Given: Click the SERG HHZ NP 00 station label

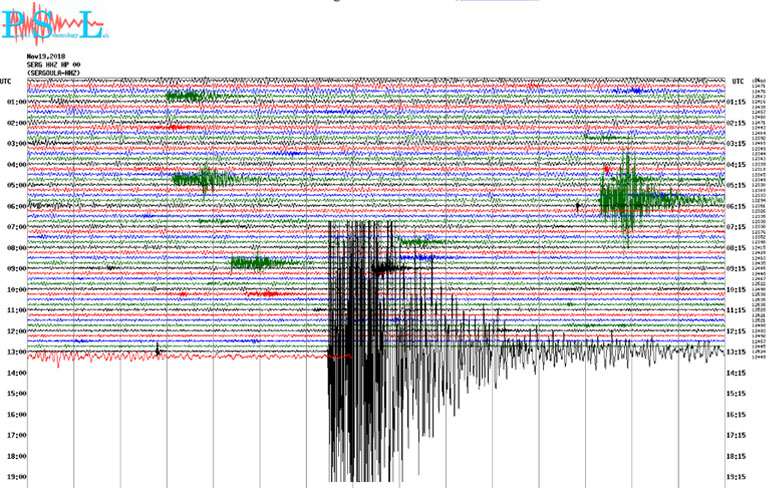Looking at the screenshot, I should [54, 65].
